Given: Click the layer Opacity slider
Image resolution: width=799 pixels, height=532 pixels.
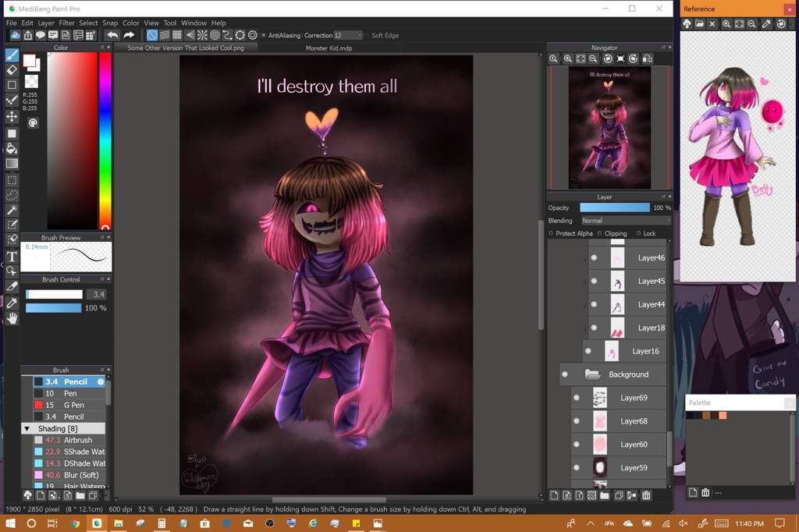Looking at the screenshot, I should point(615,208).
